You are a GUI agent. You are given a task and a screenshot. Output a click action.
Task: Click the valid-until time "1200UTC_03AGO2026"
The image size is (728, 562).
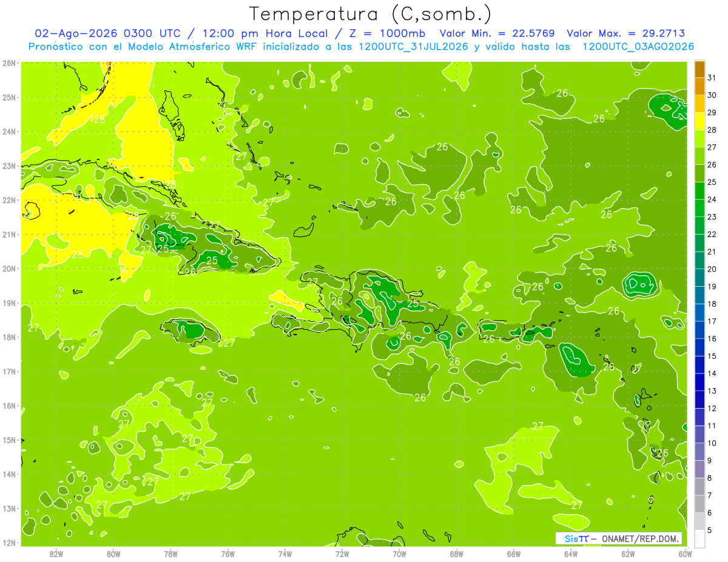pos(638,47)
